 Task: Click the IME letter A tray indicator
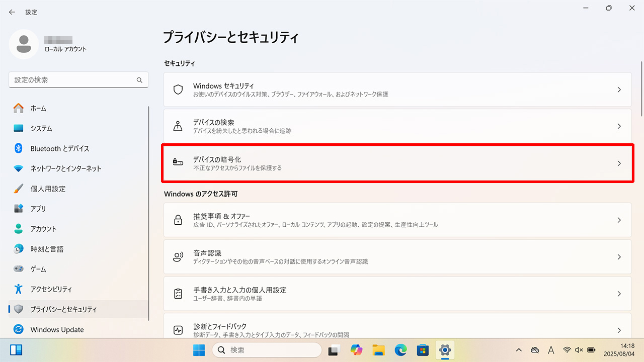tap(551, 349)
